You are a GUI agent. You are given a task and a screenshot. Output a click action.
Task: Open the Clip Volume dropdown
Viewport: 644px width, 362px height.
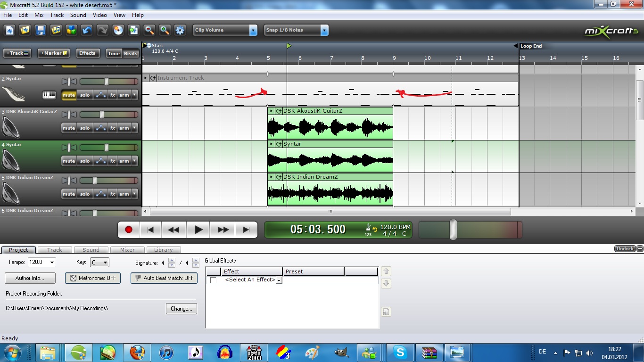point(253,30)
